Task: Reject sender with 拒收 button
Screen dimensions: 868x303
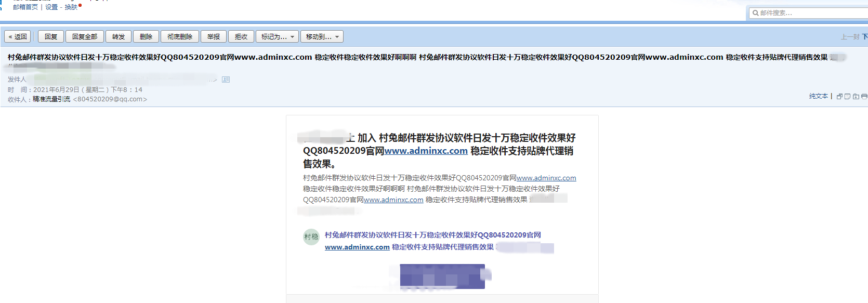Action: (x=241, y=36)
